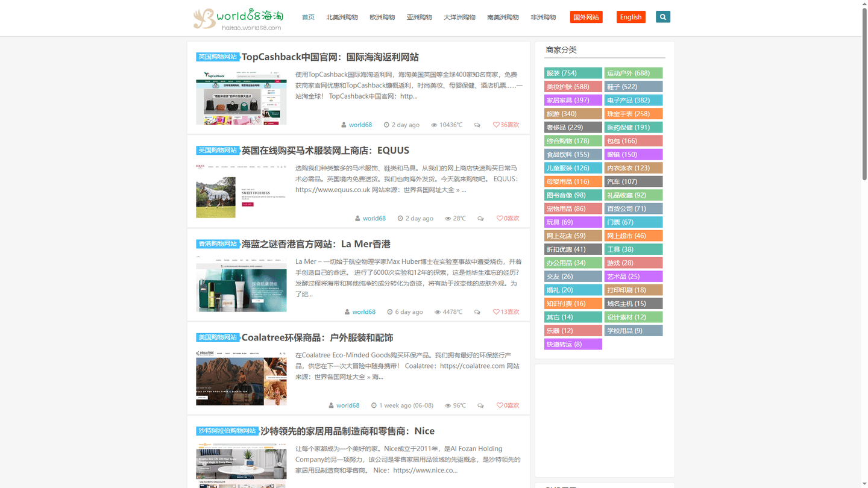Select 汽车 (107) category

634,181
